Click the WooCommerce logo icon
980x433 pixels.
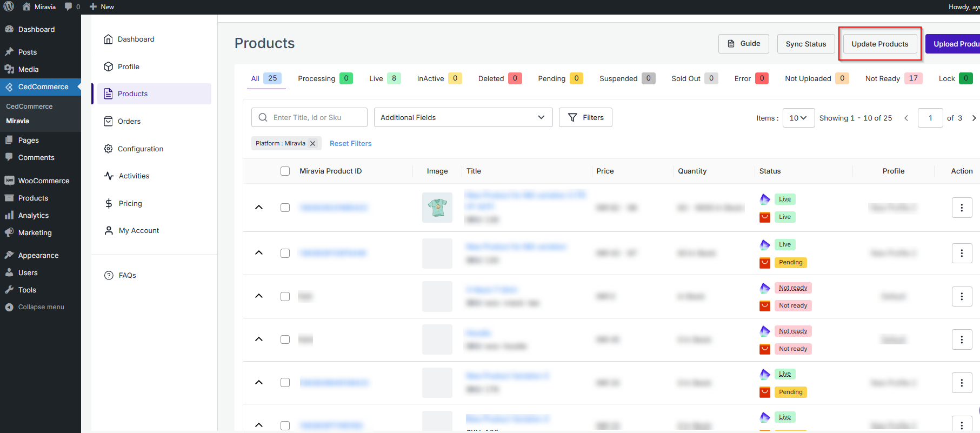9,181
